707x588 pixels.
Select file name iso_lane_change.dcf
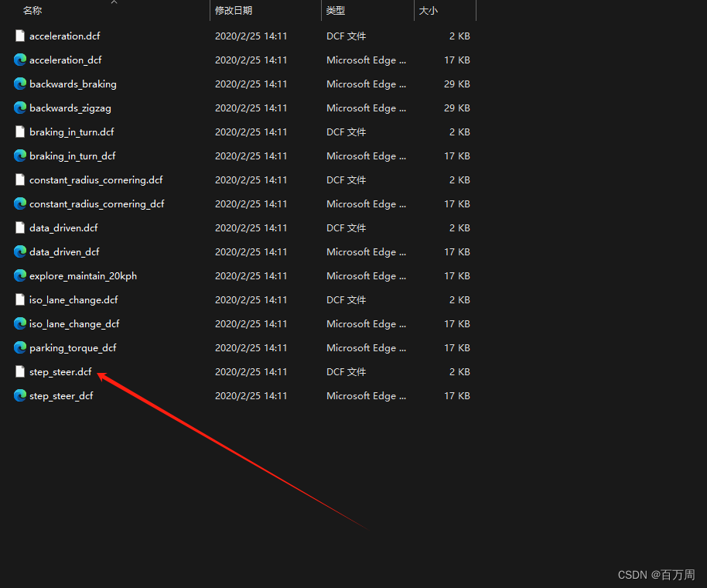[73, 300]
